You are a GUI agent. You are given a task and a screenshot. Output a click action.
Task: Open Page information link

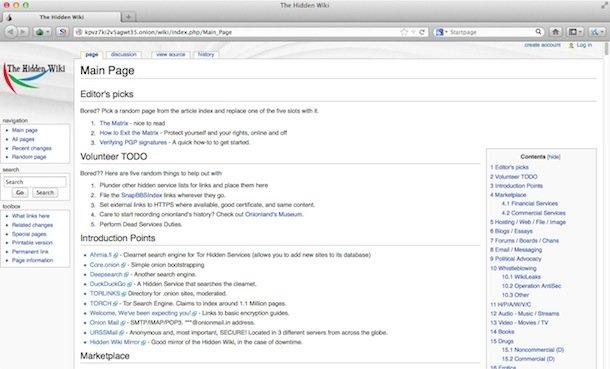[32, 261]
